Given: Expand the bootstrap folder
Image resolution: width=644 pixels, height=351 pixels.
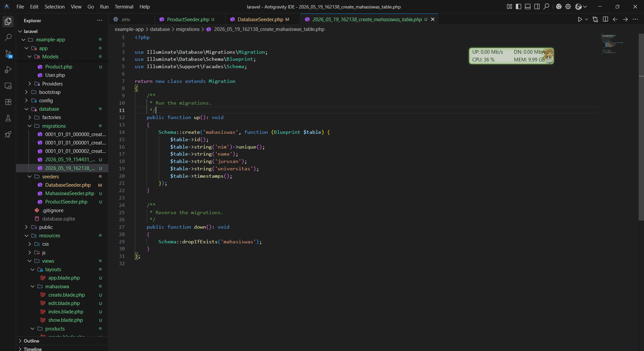Looking at the screenshot, I should point(62,92).
